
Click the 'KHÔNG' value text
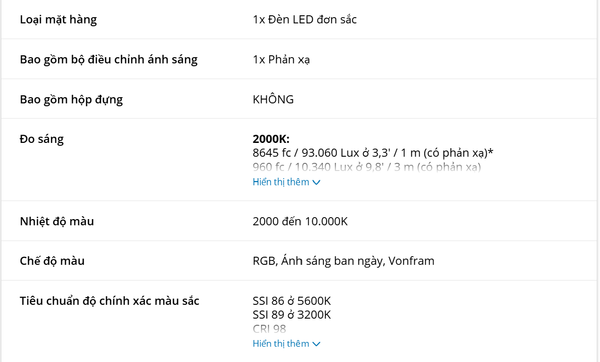pos(273,99)
